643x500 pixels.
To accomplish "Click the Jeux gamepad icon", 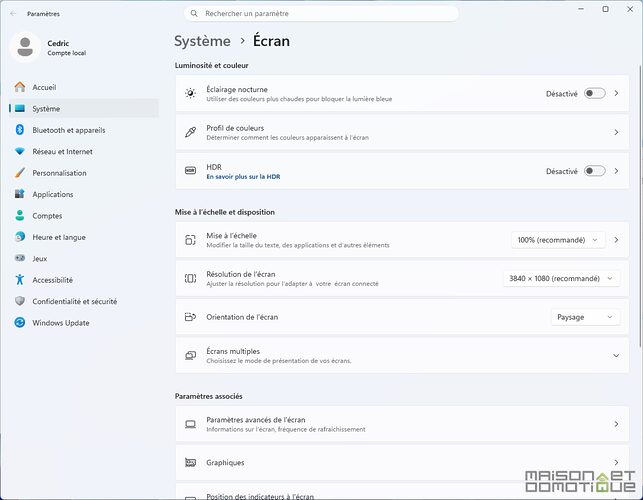I will [20, 258].
